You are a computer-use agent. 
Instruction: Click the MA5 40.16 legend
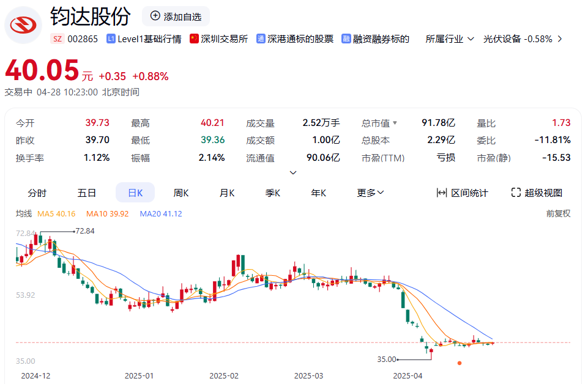pyautogui.click(x=56, y=213)
